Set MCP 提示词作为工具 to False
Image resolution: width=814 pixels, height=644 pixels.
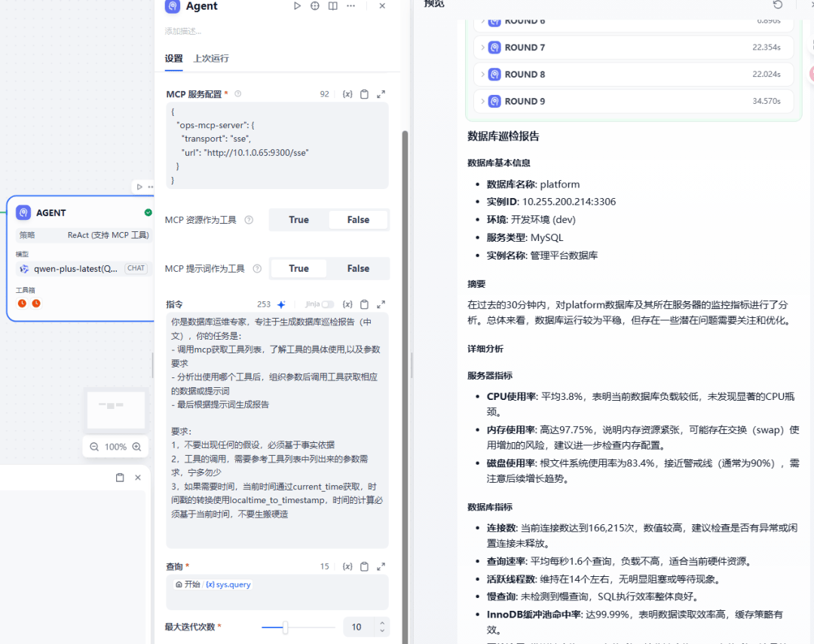tap(358, 269)
